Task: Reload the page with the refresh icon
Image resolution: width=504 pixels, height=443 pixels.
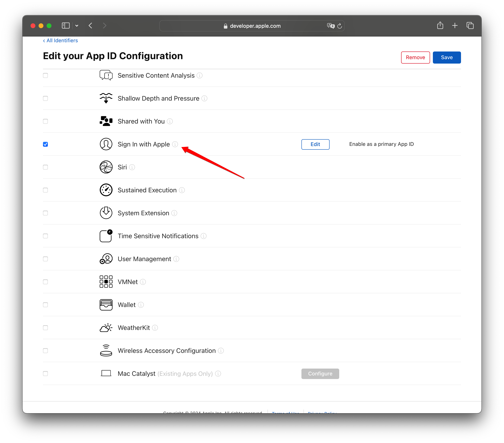Action: tap(340, 26)
